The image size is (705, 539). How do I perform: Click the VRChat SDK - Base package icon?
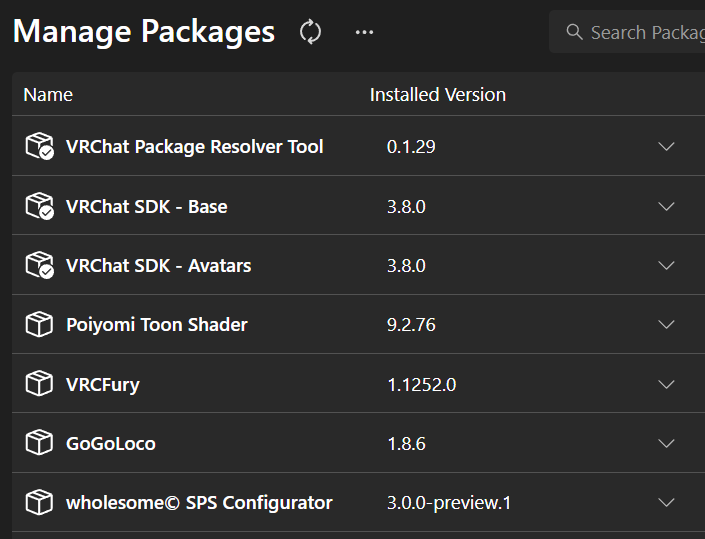[39, 207]
